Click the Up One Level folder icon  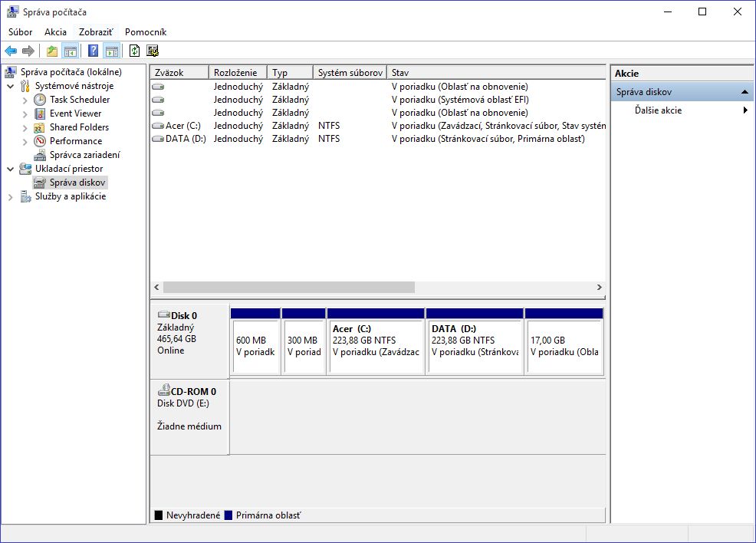tap(52, 51)
